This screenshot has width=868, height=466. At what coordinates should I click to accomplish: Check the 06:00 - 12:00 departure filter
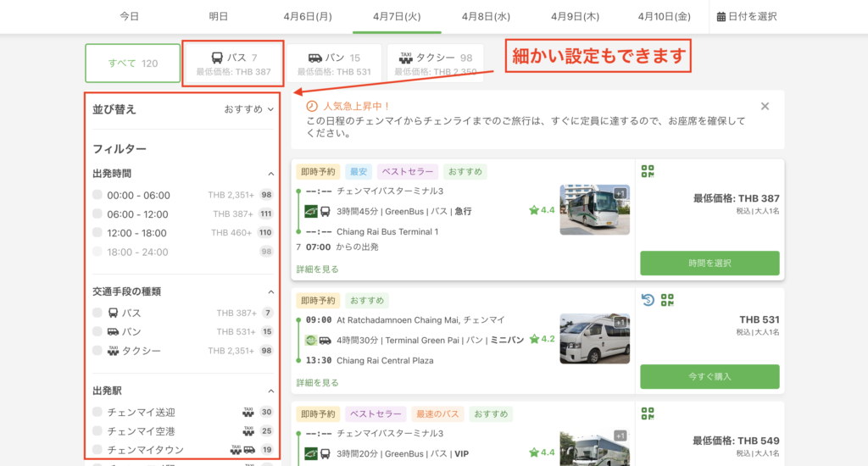(x=97, y=214)
